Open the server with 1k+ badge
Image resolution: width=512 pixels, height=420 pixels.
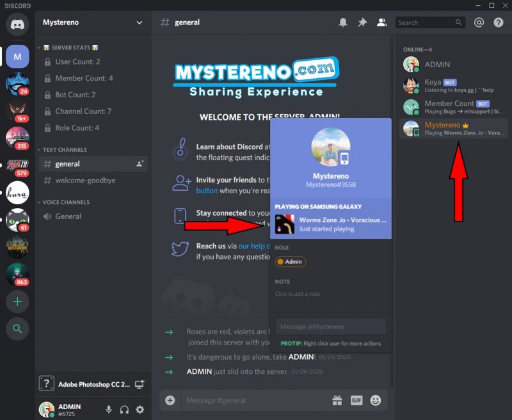[17, 111]
